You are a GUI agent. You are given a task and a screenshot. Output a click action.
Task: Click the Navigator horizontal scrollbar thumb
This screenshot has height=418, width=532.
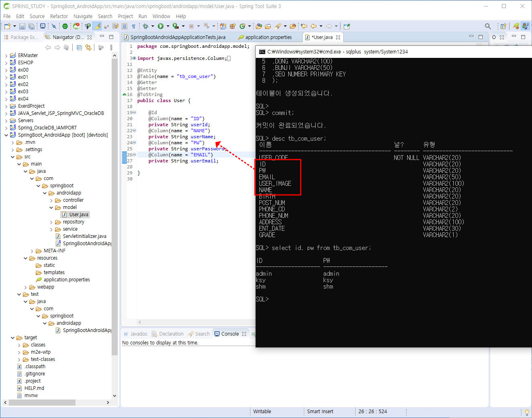click(x=42, y=402)
